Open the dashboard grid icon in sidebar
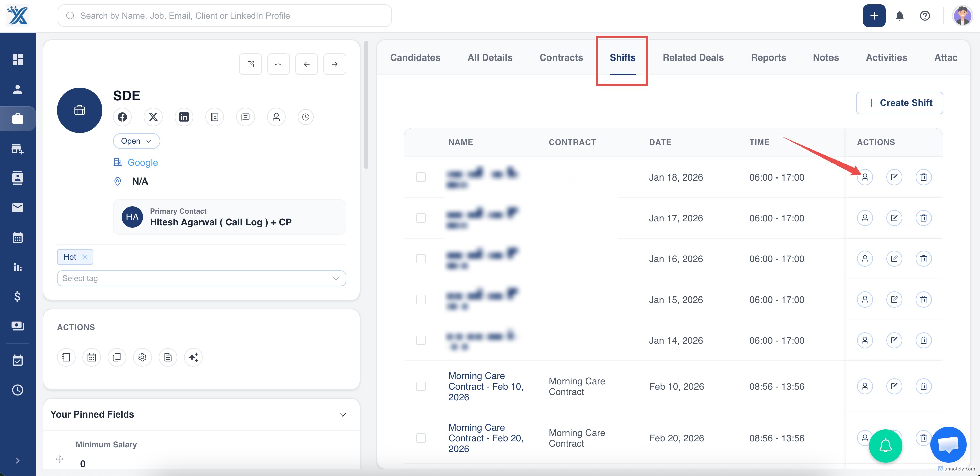The height and width of the screenshot is (476, 980). pyautogui.click(x=17, y=59)
